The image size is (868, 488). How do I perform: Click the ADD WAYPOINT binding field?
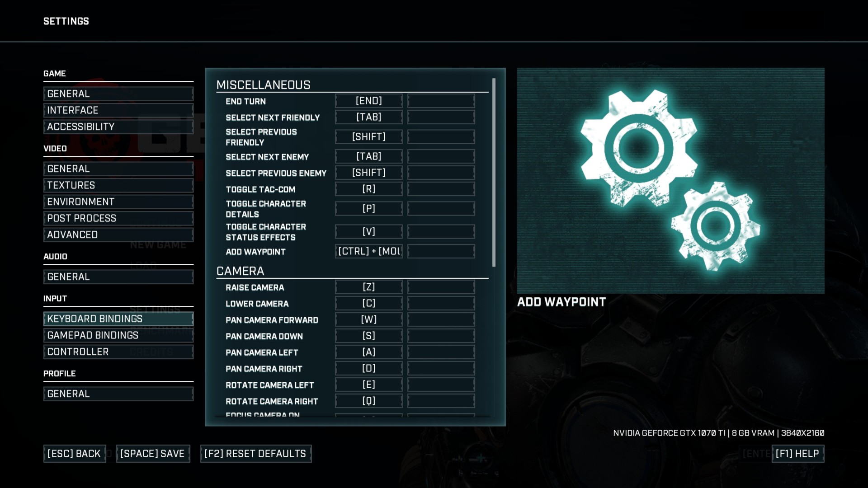pyautogui.click(x=368, y=251)
